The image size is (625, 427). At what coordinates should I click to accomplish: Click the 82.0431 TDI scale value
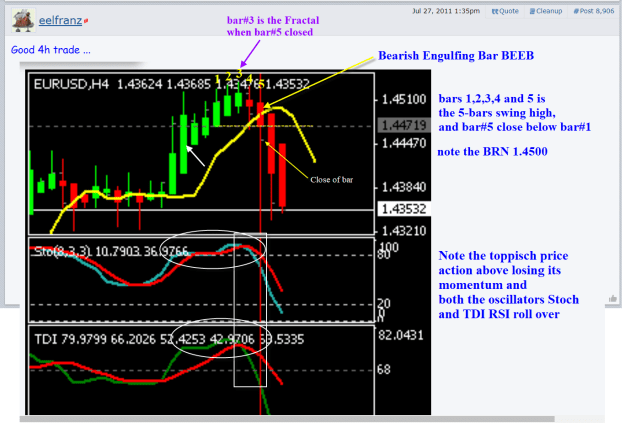401,335
